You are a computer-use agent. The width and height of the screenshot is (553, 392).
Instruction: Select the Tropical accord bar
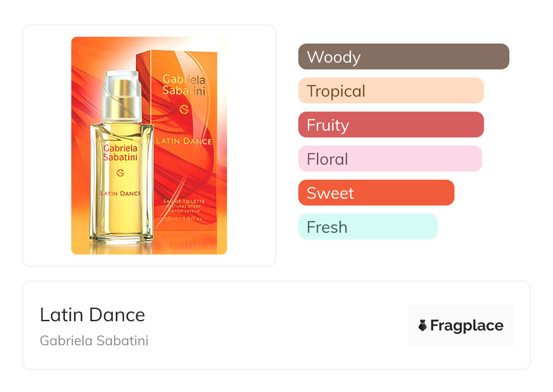[x=390, y=91]
